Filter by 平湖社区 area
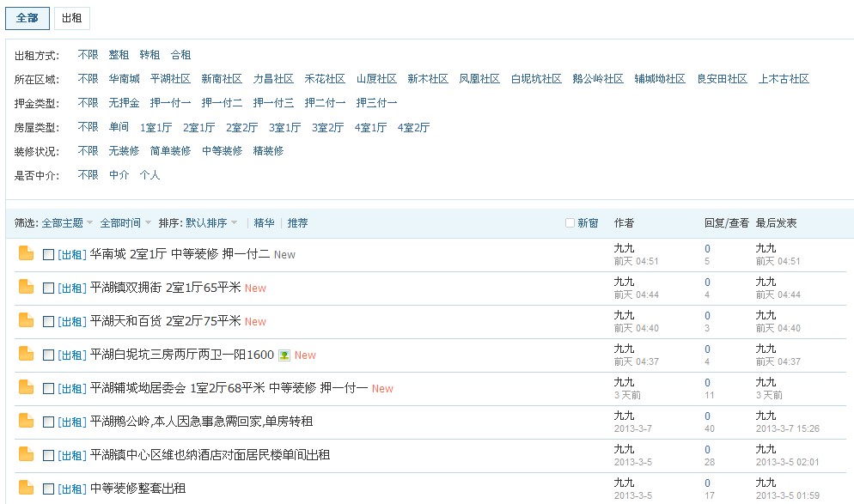 [170, 79]
